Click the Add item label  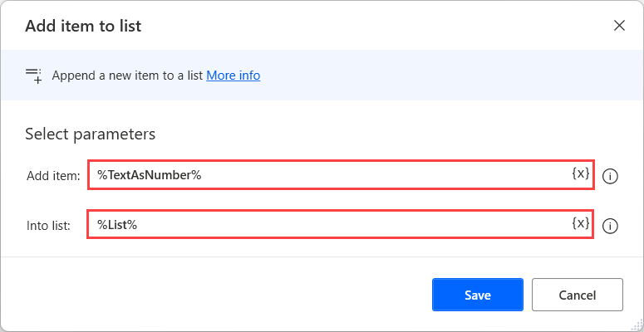point(53,175)
